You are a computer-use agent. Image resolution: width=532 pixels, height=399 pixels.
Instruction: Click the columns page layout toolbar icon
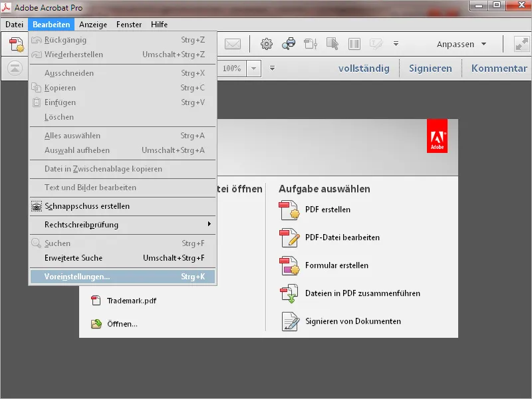tap(354, 44)
